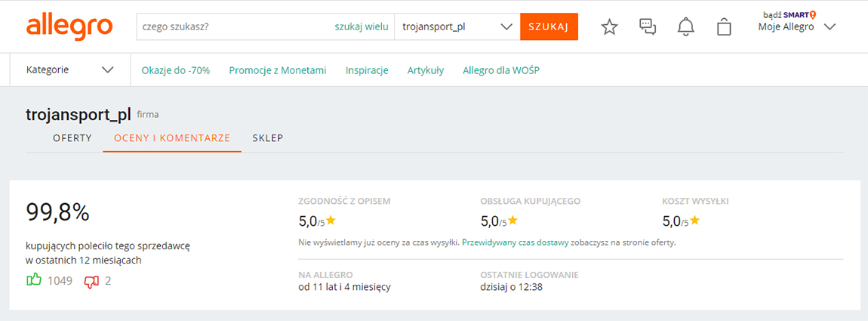Open favorites via the star icon
868x321 pixels.
609,26
